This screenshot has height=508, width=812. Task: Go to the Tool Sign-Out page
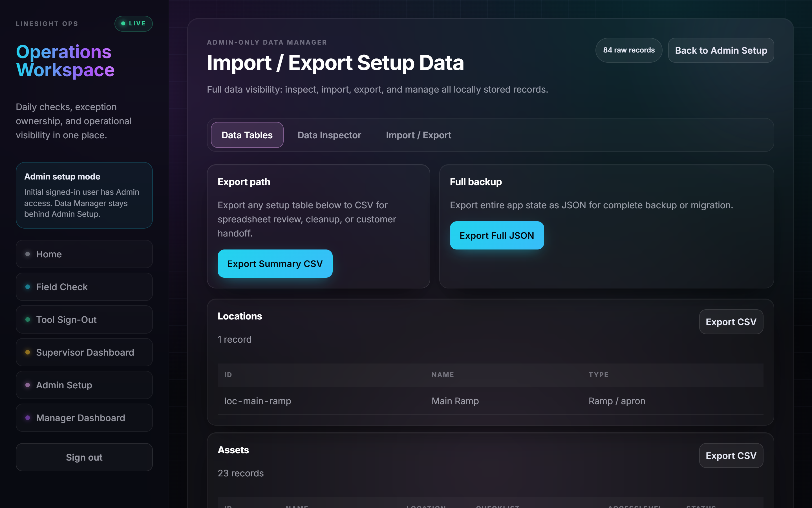click(x=84, y=319)
